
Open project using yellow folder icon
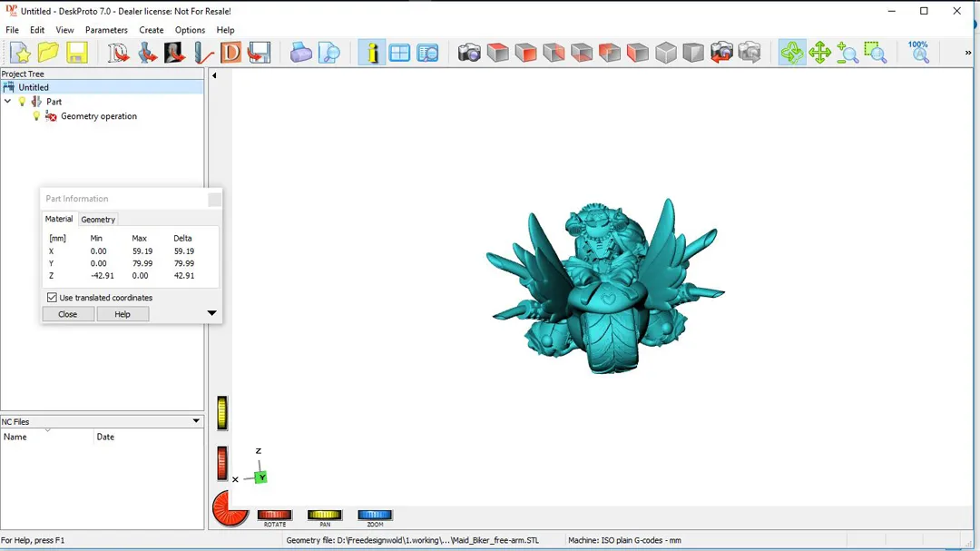[48, 53]
